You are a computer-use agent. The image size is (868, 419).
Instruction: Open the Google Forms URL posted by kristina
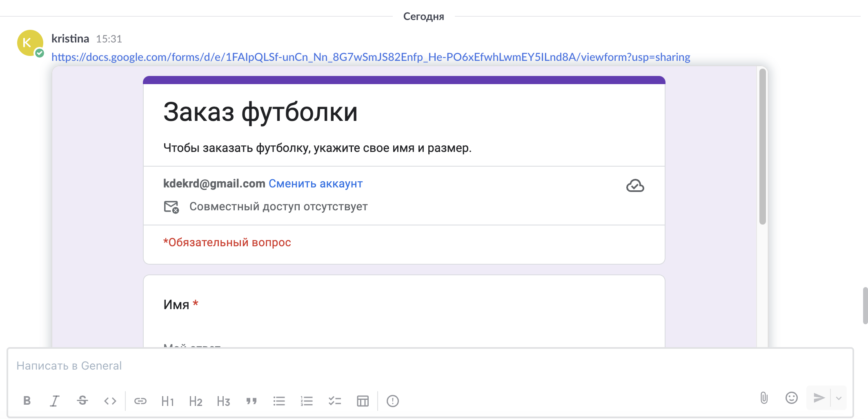click(371, 57)
